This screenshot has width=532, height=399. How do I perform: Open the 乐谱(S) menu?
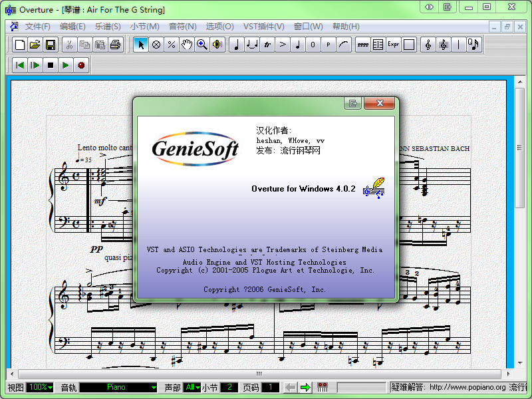pyautogui.click(x=108, y=27)
